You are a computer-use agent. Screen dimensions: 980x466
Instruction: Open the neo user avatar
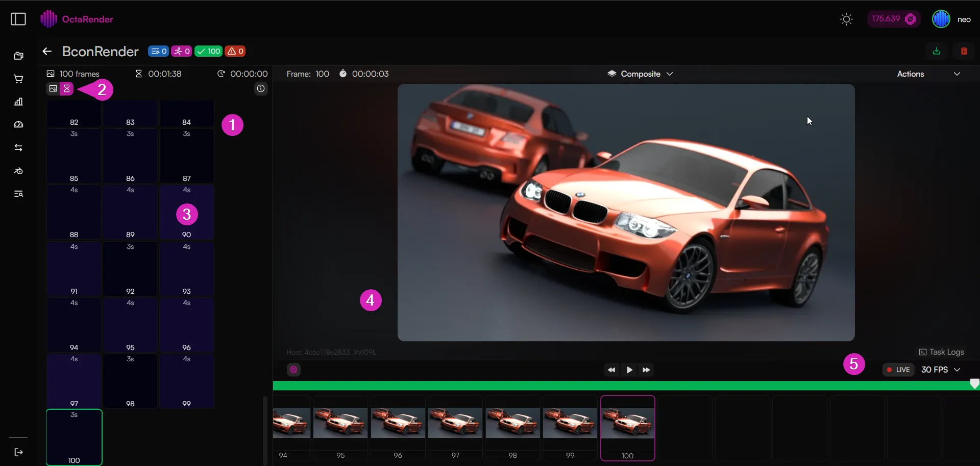click(x=941, y=19)
